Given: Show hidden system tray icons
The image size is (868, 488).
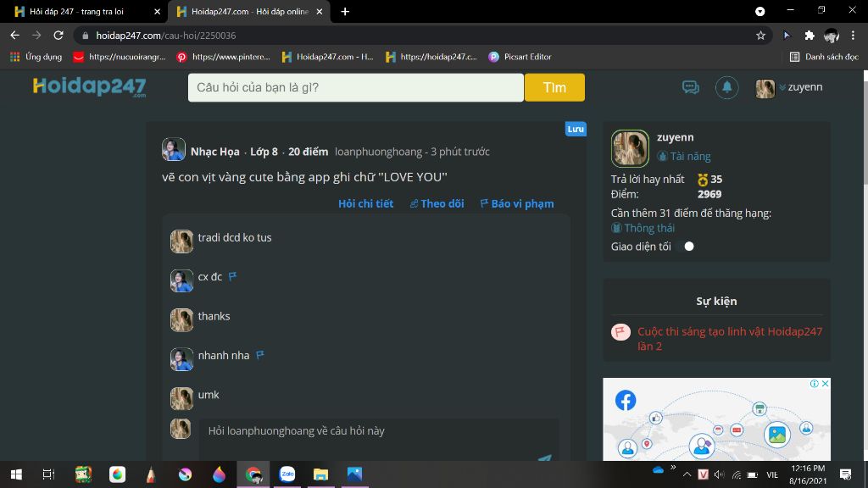Looking at the screenshot, I should click(687, 474).
